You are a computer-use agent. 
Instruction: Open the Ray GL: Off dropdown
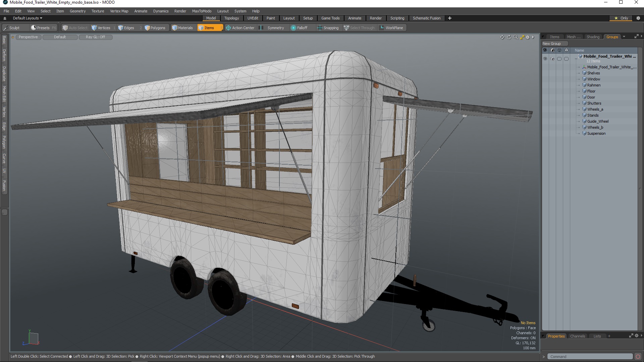95,37
